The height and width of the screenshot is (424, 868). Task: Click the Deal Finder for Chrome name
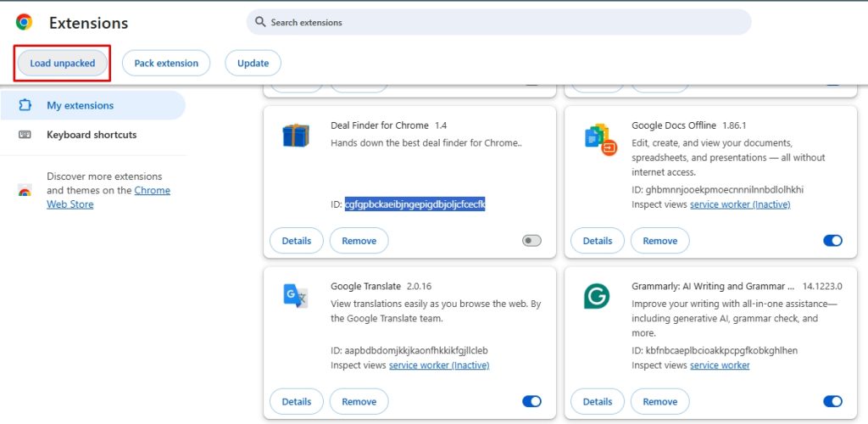click(380, 126)
